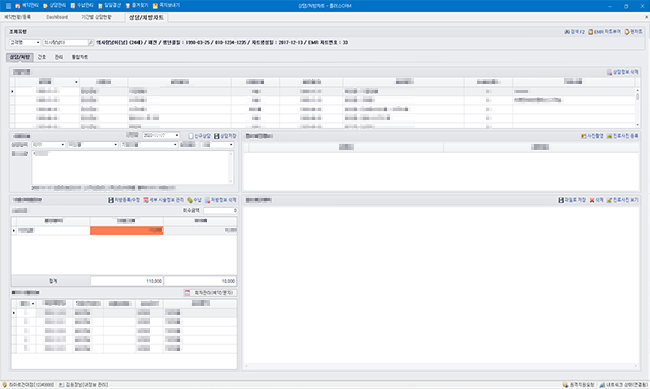
Task: Click the 네트워크 상태(연결됨) status item
Action: (x=623, y=385)
